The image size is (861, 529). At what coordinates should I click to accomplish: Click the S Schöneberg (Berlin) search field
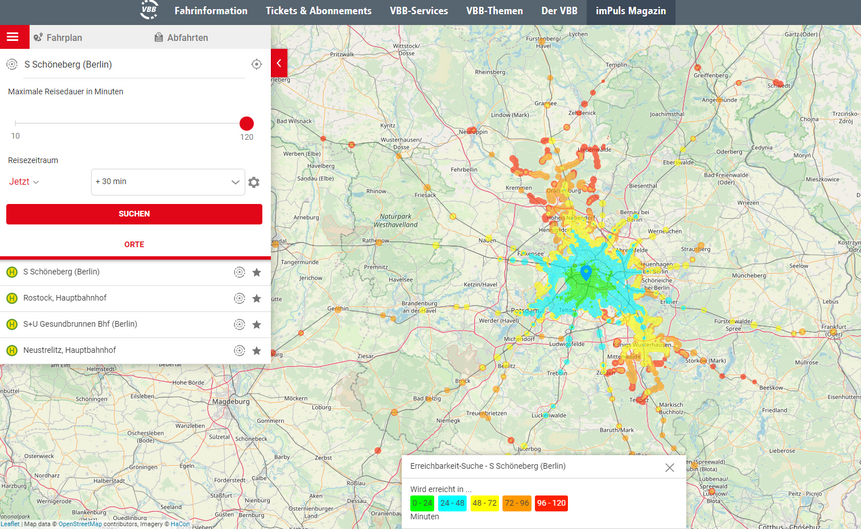[x=134, y=64]
